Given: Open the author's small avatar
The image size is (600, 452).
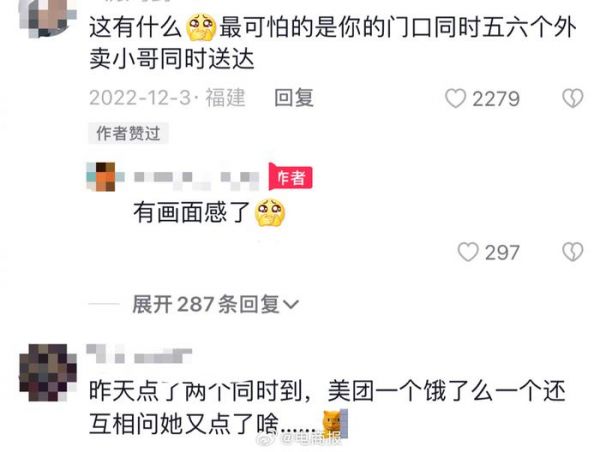Looking at the screenshot, I should pos(105,176).
